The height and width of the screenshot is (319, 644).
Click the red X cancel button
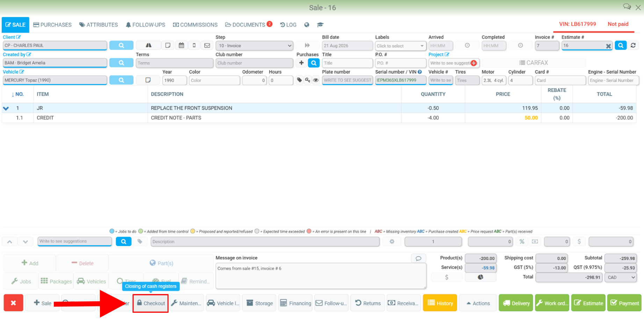coord(13,303)
